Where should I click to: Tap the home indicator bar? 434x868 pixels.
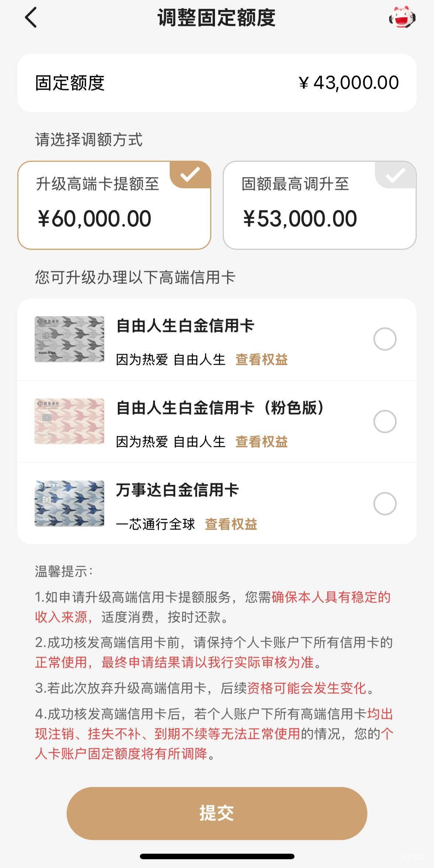[217, 856]
